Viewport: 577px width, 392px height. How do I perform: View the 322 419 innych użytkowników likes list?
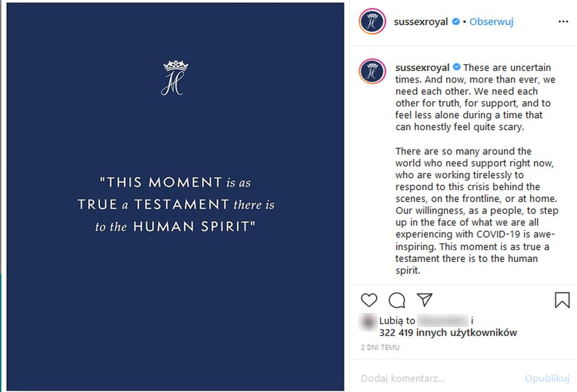pos(448,333)
